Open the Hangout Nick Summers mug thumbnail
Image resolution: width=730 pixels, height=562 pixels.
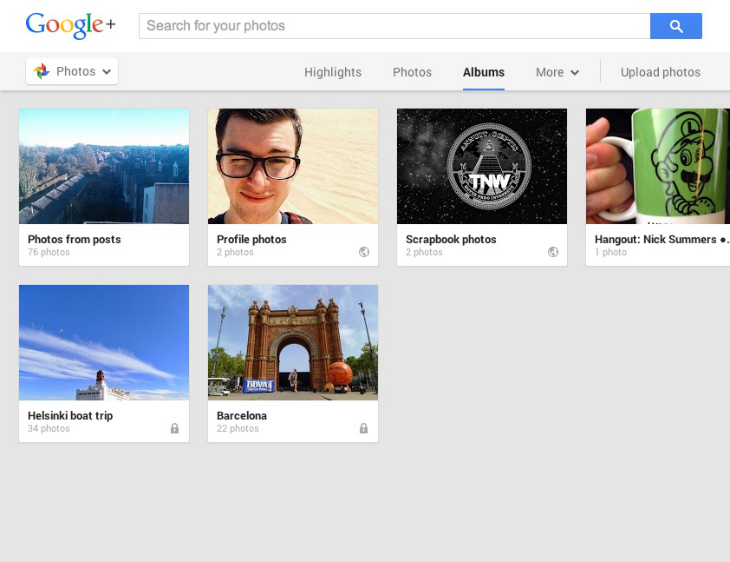tap(658, 166)
